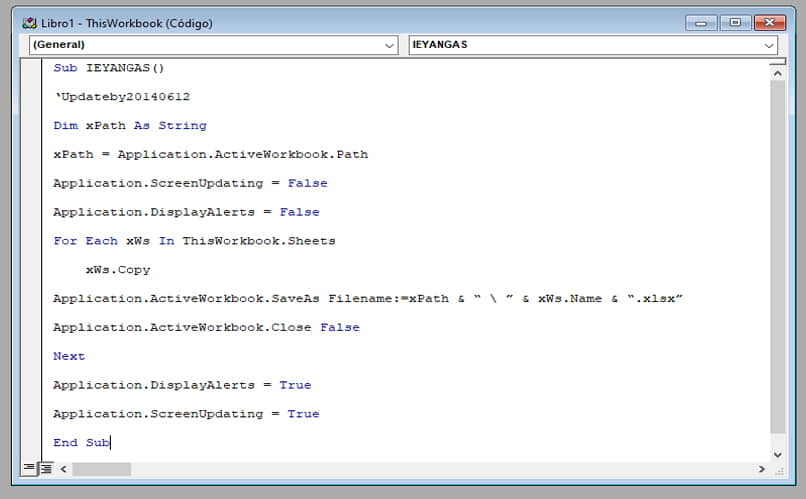Switch to Procedure View using bottom-left icon
The image size is (806, 499).
coord(29,468)
